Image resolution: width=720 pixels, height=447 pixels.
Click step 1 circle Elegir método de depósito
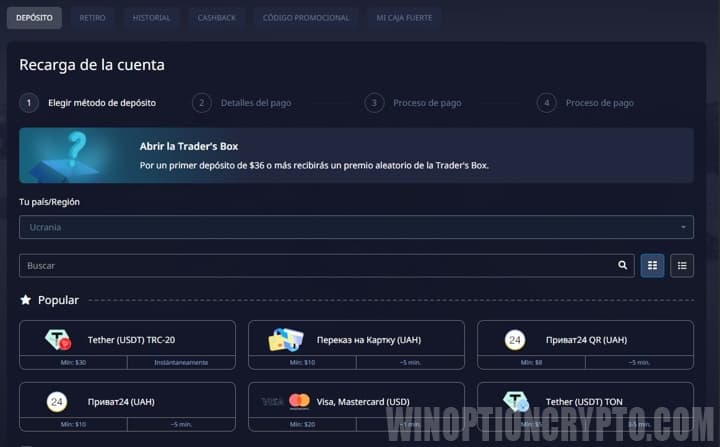coord(29,103)
